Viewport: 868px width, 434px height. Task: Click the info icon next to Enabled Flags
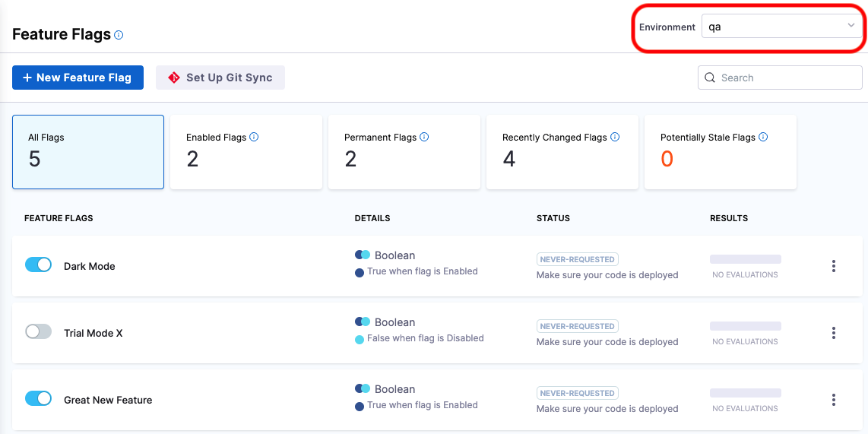point(254,138)
